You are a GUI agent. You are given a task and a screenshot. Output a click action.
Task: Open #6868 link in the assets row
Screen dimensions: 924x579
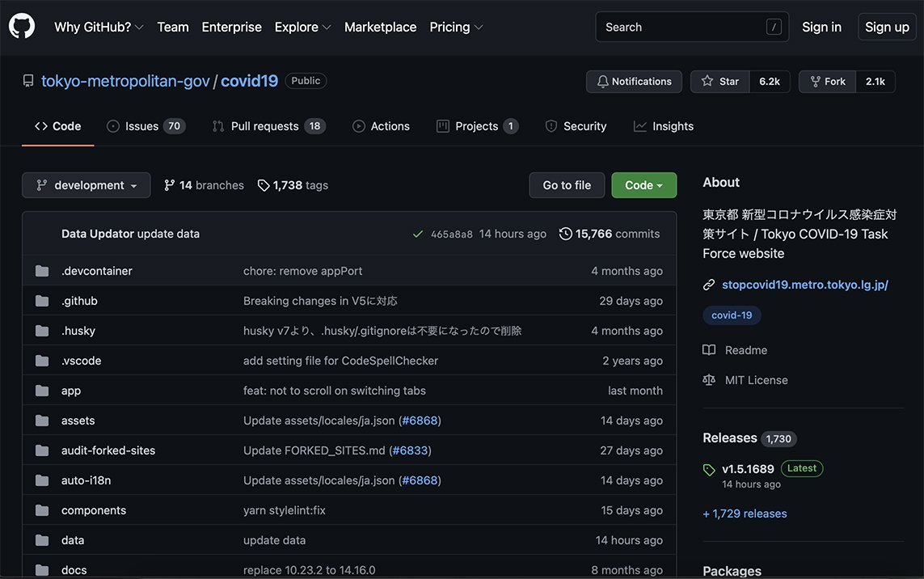tap(420, 421)
